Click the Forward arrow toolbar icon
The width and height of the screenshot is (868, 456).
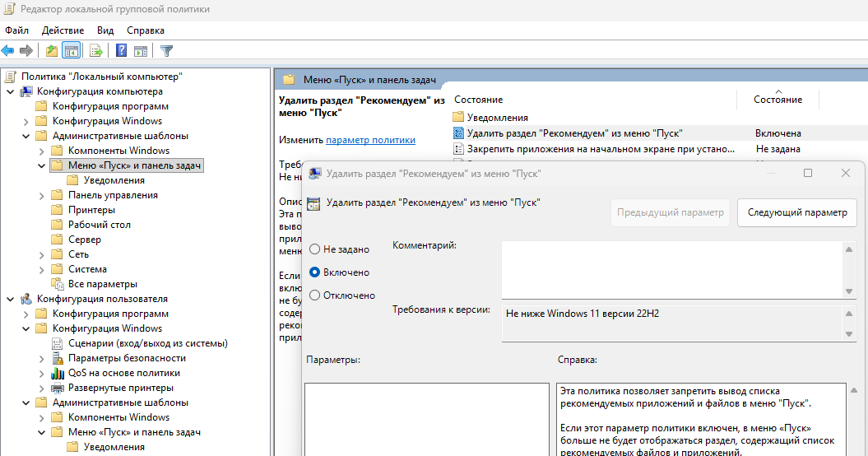[x=26, y=51]
